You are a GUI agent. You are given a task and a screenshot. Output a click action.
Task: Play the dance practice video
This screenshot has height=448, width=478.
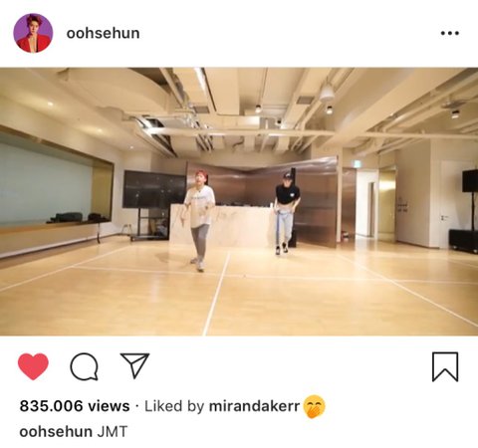[x=239, y=201]
